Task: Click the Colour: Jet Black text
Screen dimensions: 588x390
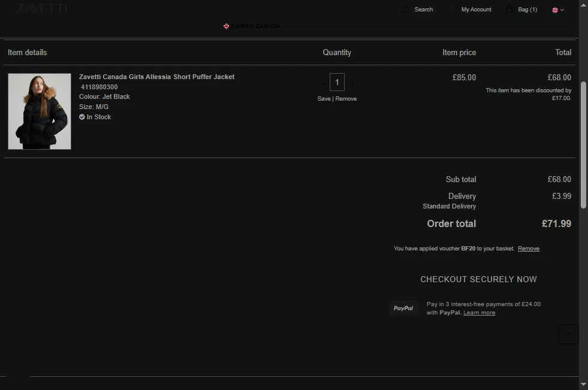Action: tap(104, 96)
